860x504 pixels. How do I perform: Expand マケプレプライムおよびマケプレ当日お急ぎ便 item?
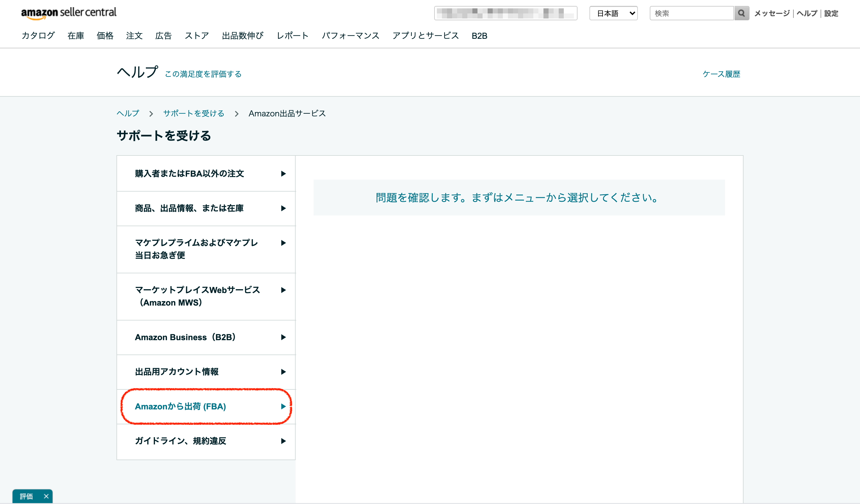click(196, 249)
